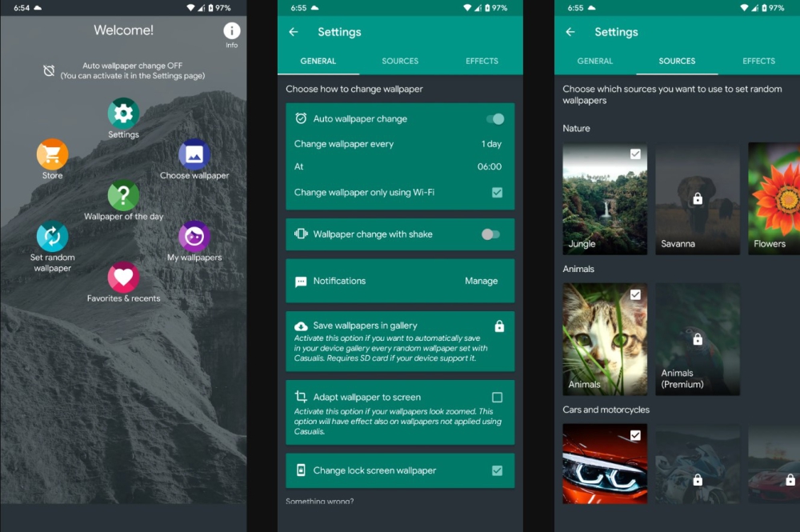Uncheck Change wallpaper only using Wi-Fi
This screenshot has width=800, height=532.
pyautogui.click(x=497, y=193)
